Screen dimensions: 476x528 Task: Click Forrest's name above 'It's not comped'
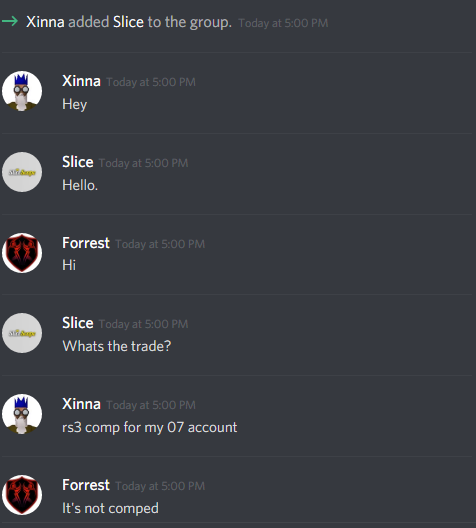[86, 485]
